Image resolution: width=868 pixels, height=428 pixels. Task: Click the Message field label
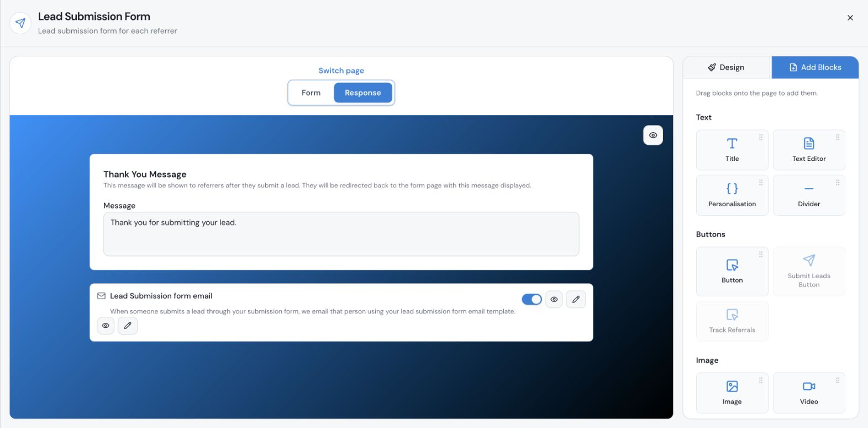click(x=119, y=206)
